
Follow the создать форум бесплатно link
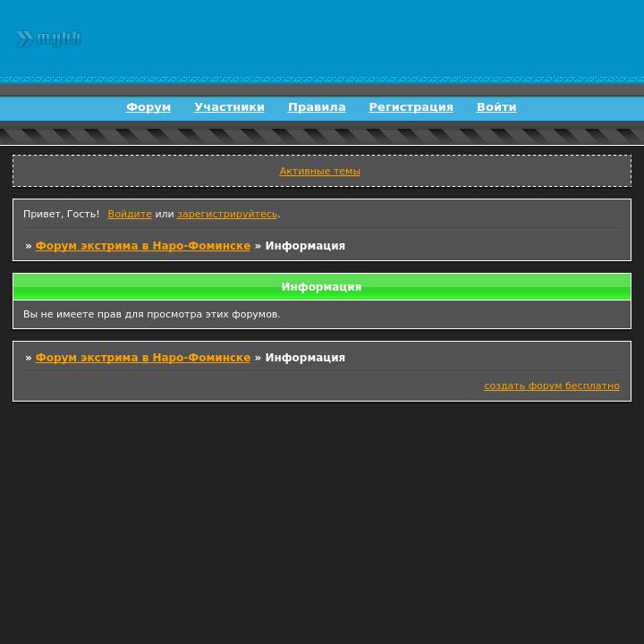coord(552,386)
